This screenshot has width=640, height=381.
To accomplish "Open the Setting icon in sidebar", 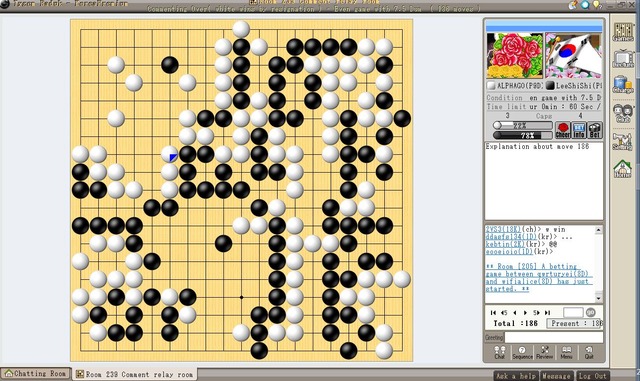I will (x=623, y=141).
